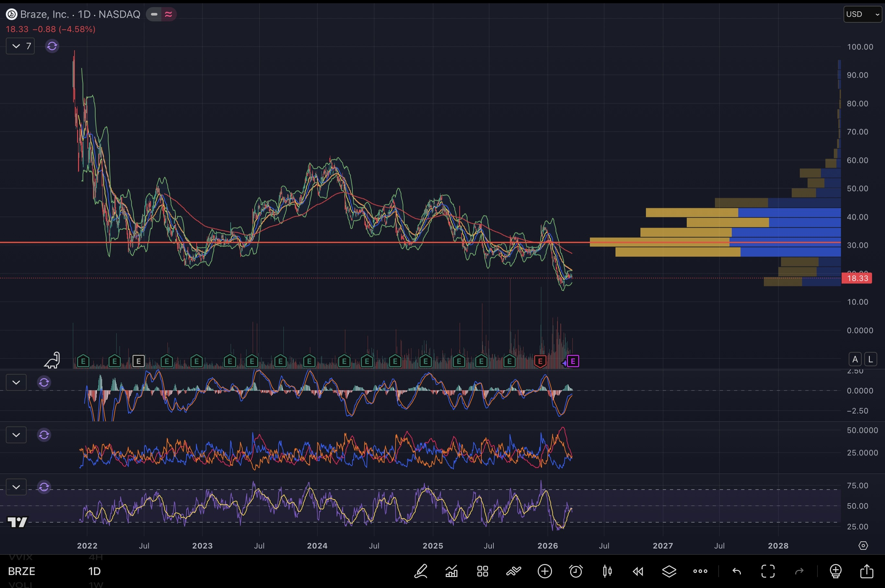Open candlestick chart type selector
The width and height of the screenshot is (885, 588).
(x=607, y=571)
